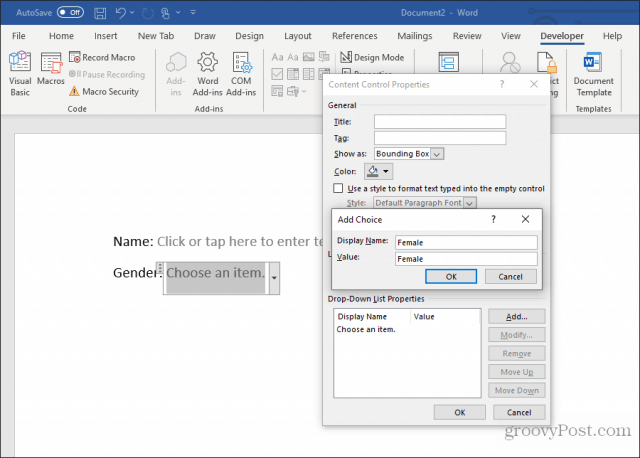Insert Drop-Down List content control
The width and height of the screenshot is (640, 458).
pos(309,74)
